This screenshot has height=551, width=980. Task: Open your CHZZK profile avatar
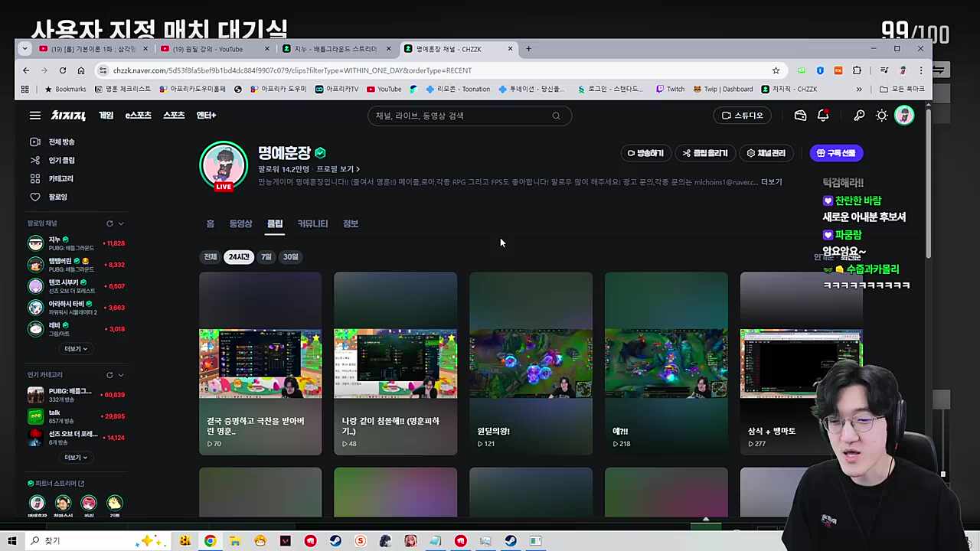point(904,116)
